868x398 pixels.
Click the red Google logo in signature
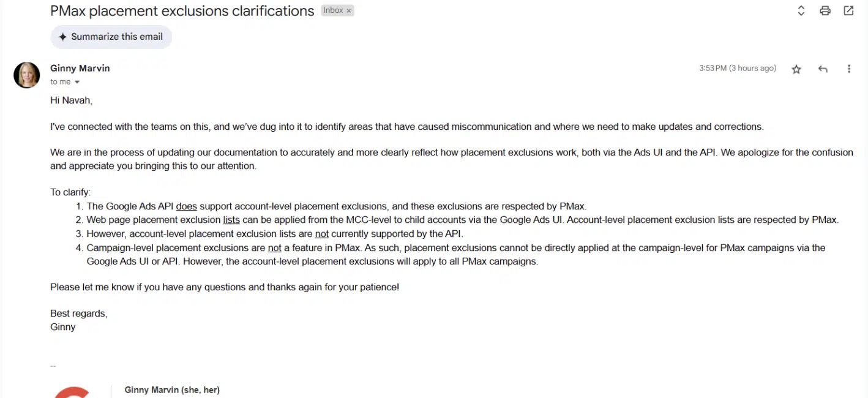72,392
